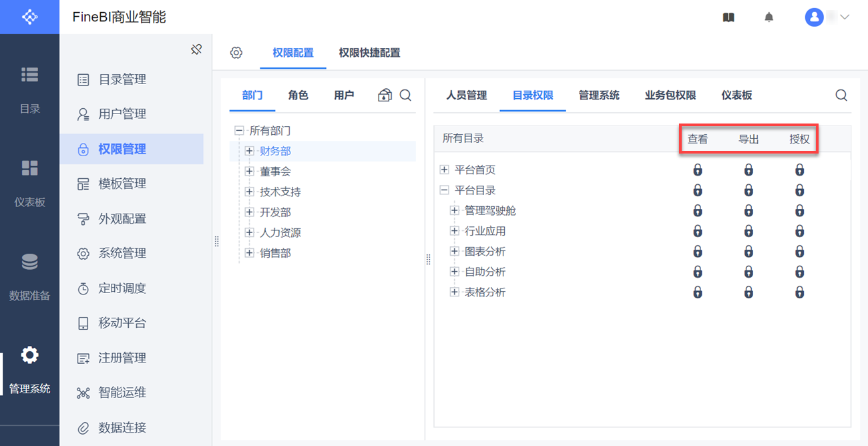The image size is (868, 446).
Task: Search departments using the magnifier icon
Action: click(405, 95)
